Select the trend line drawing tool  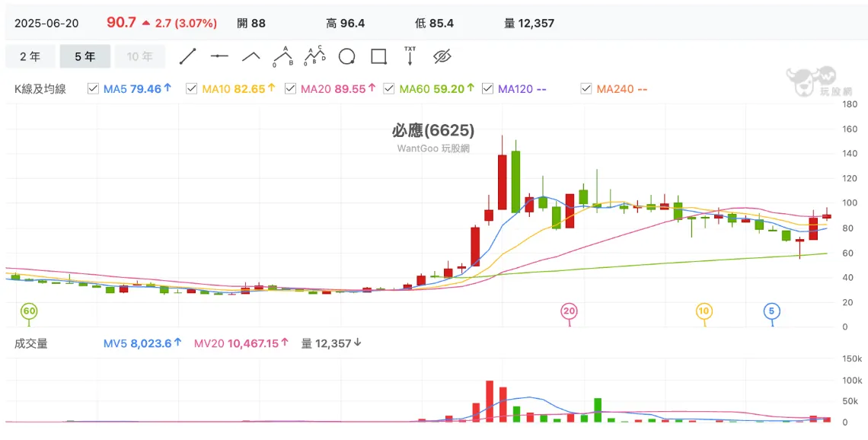187,56
